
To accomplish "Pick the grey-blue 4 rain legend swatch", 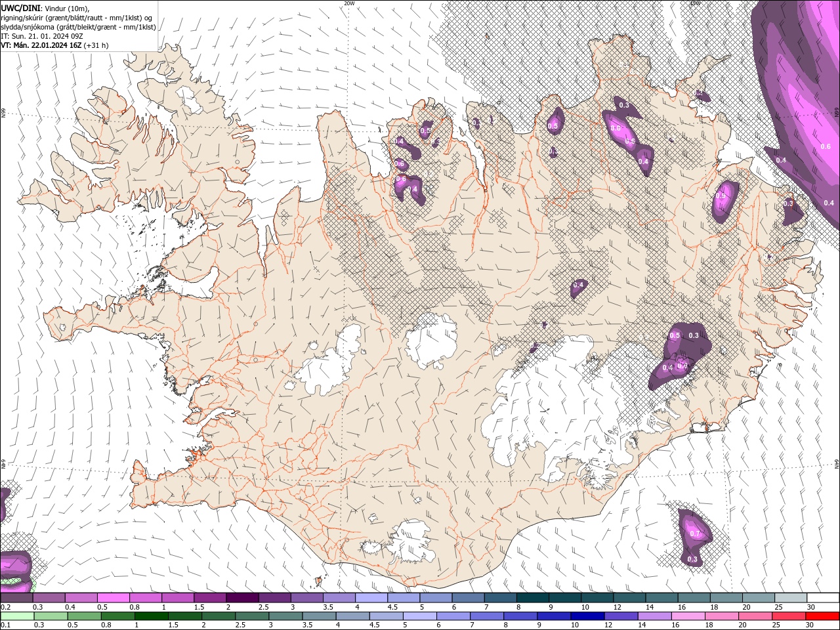I will click(x=352, y=616).
